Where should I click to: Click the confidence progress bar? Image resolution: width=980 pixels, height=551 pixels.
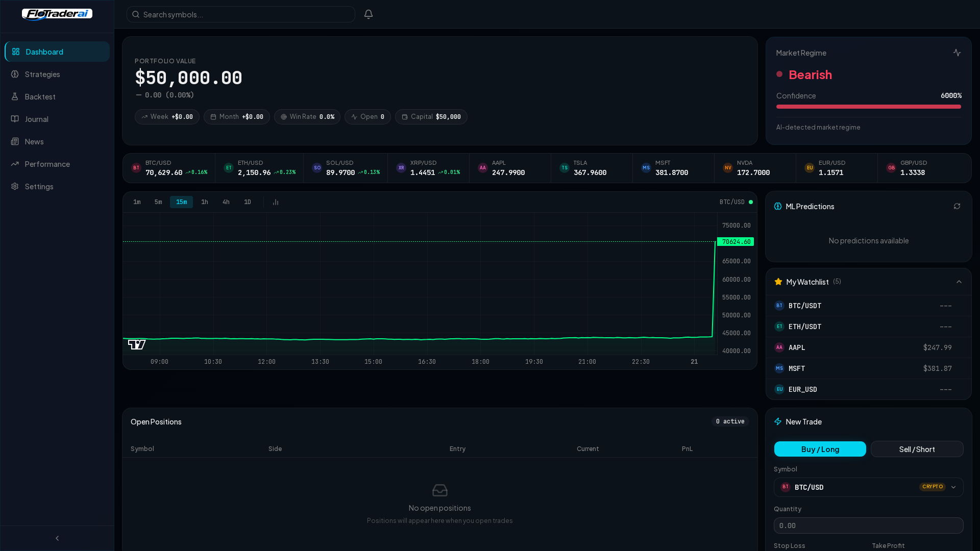coord(868,107)
